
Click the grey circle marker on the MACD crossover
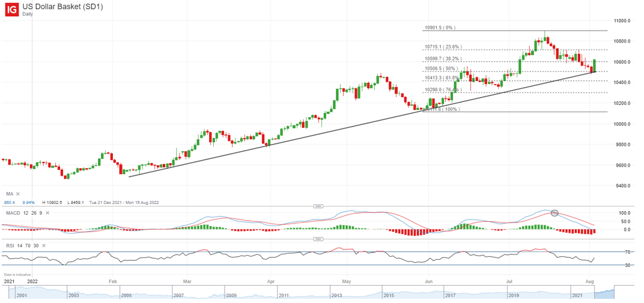[554, 213]
